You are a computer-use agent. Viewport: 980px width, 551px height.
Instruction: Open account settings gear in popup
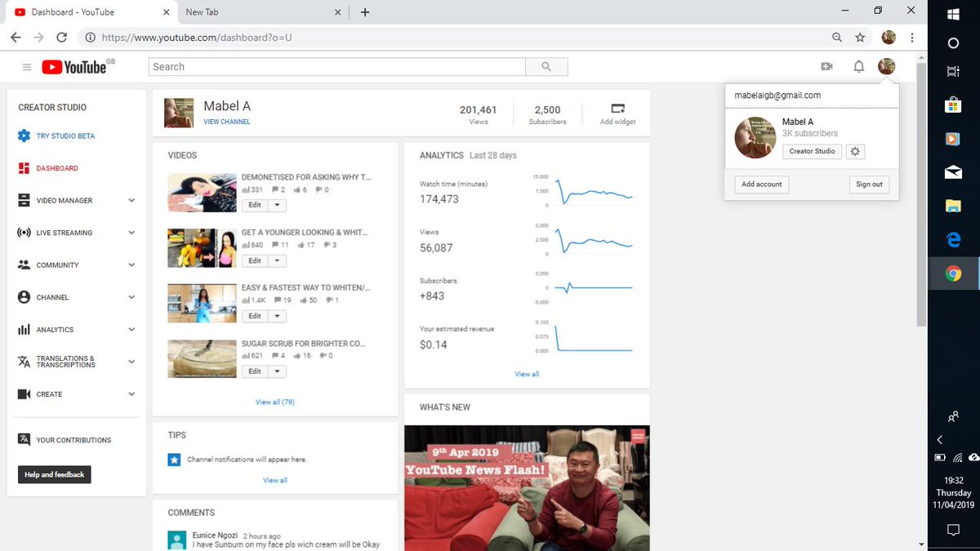pos(855,151)
